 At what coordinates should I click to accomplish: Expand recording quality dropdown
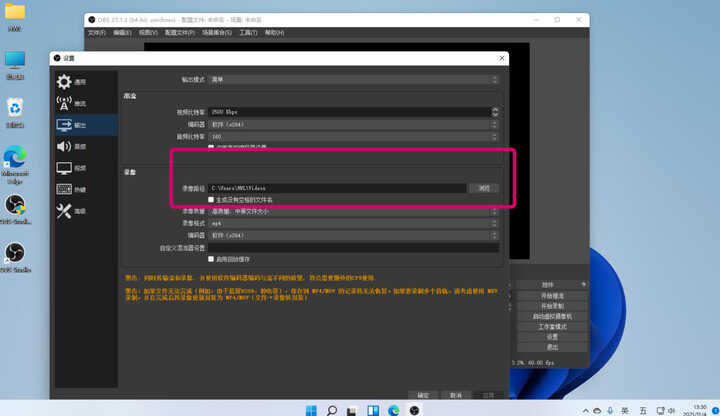[354, 211]
